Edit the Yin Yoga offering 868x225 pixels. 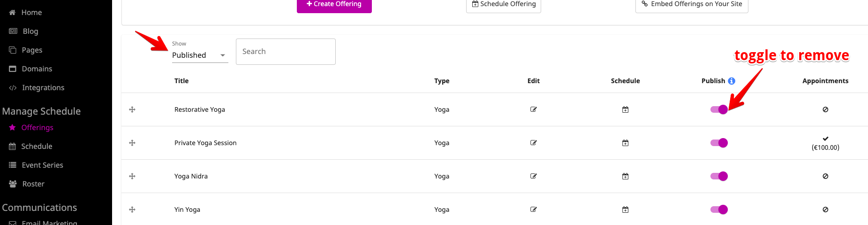pyautogui.click(x=533, y=209)
